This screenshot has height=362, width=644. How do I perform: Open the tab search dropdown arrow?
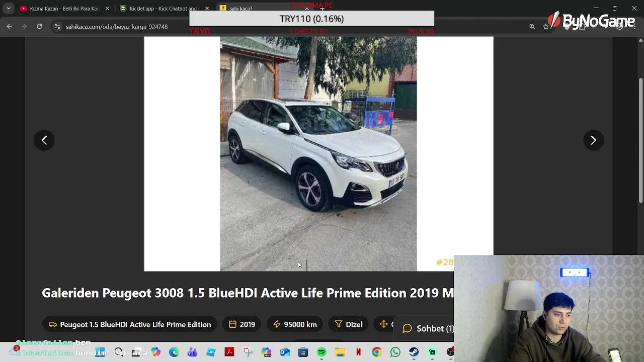[x=9, y=9]
